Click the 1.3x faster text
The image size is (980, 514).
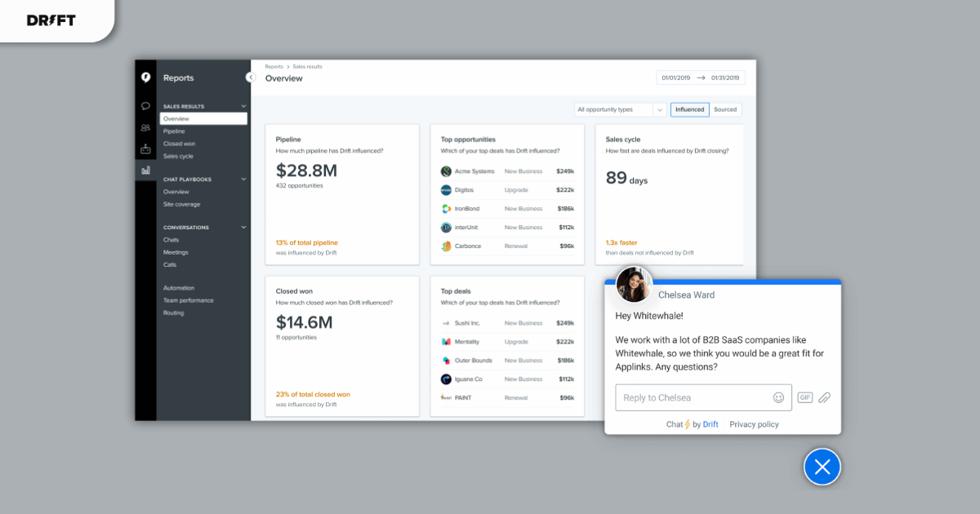pyautogui.click(x=621, y=242)
